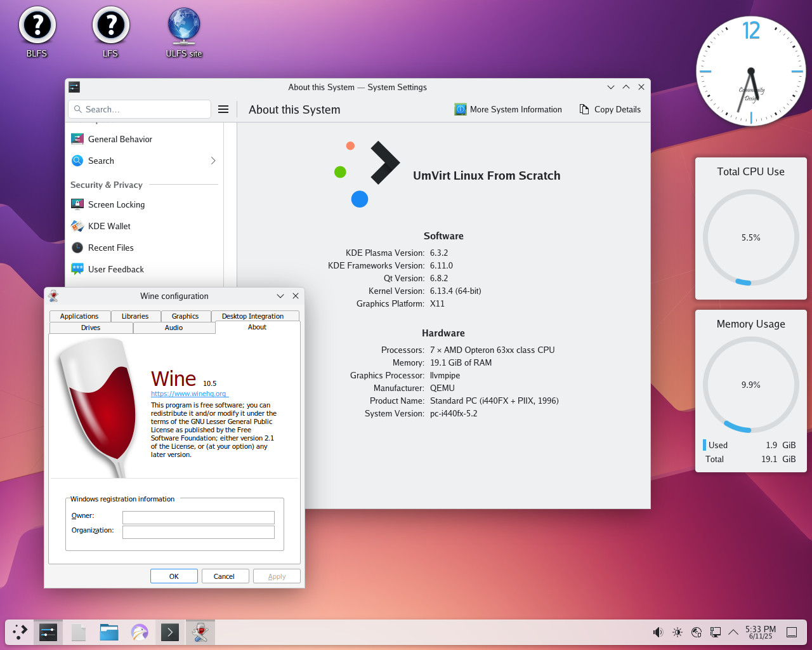Click the Search field in System Settings
Image resolution: width=812 pixels, height=650 pixels.
pyautogui.click(x=140, y=109)
